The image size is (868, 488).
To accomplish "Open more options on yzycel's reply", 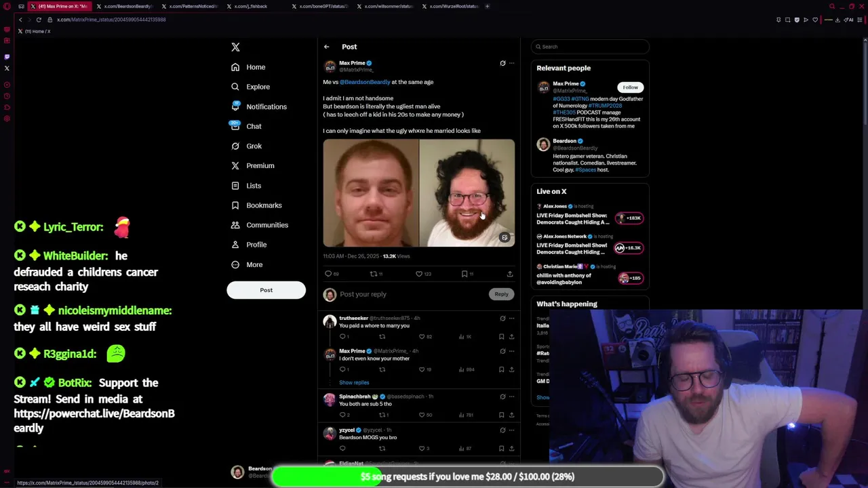I will click(511, 430).
